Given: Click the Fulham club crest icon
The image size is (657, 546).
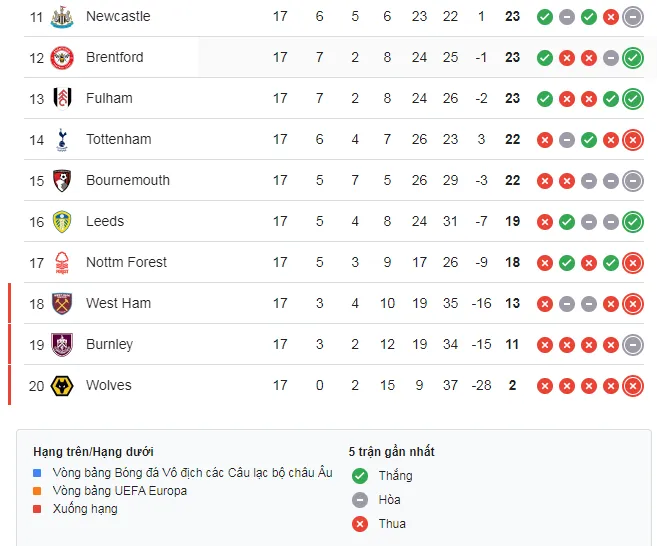Looking at the screenshot, I should [x=62, y=98].
